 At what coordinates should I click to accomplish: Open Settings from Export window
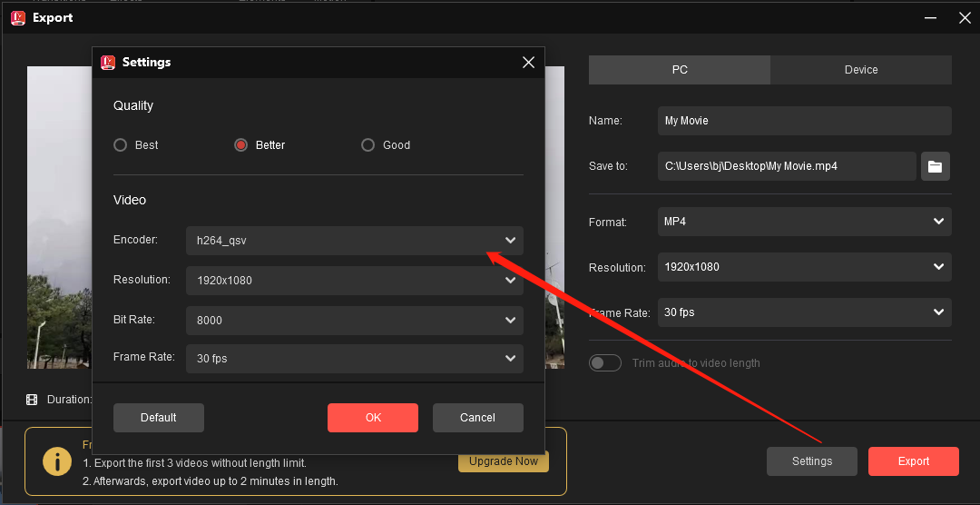(812, 461)
